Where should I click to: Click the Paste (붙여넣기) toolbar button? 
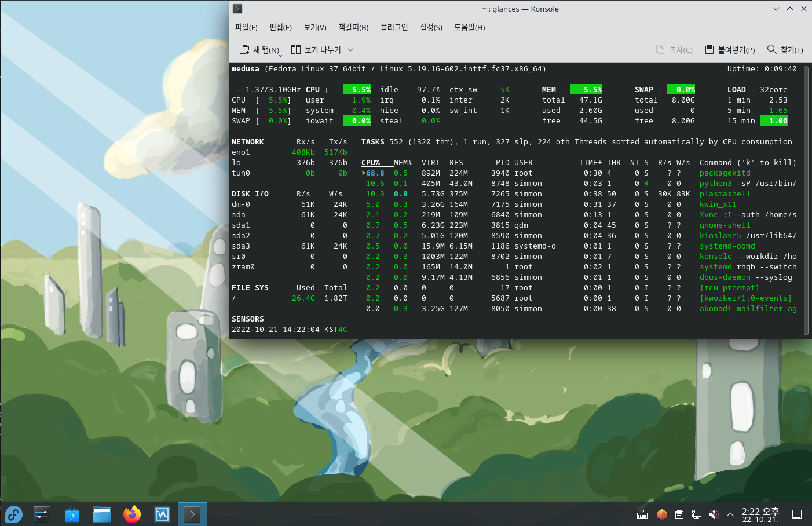coord(730,50)
